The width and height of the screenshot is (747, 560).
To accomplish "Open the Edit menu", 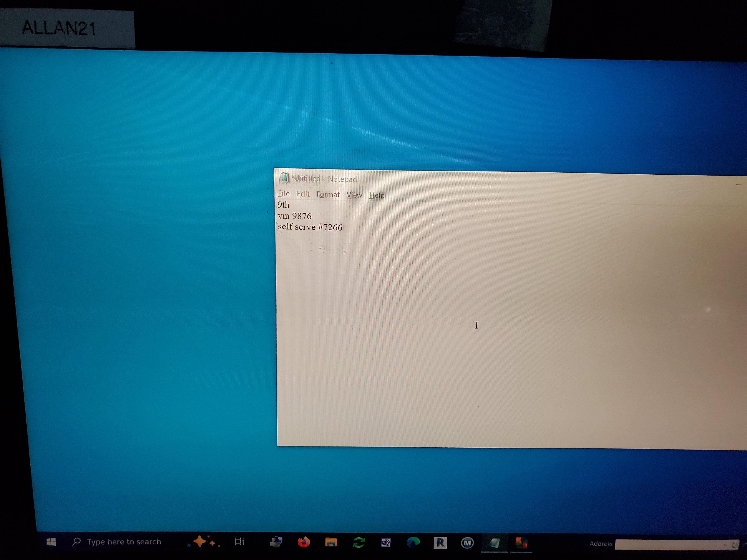I will pos(303,194).
